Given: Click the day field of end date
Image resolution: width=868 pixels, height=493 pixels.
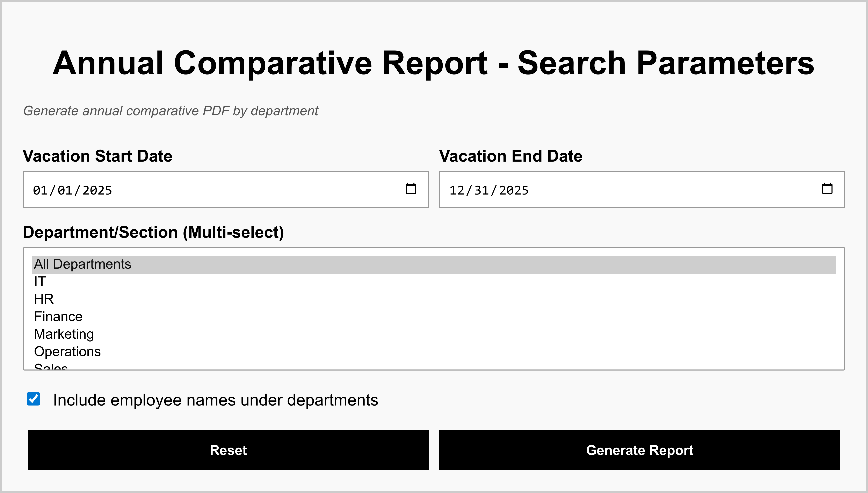Looking at the screenshot, I should 482,190.
